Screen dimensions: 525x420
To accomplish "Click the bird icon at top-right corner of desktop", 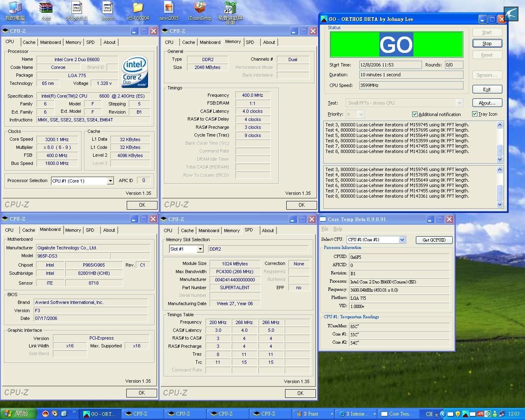I will coord(511,14).
